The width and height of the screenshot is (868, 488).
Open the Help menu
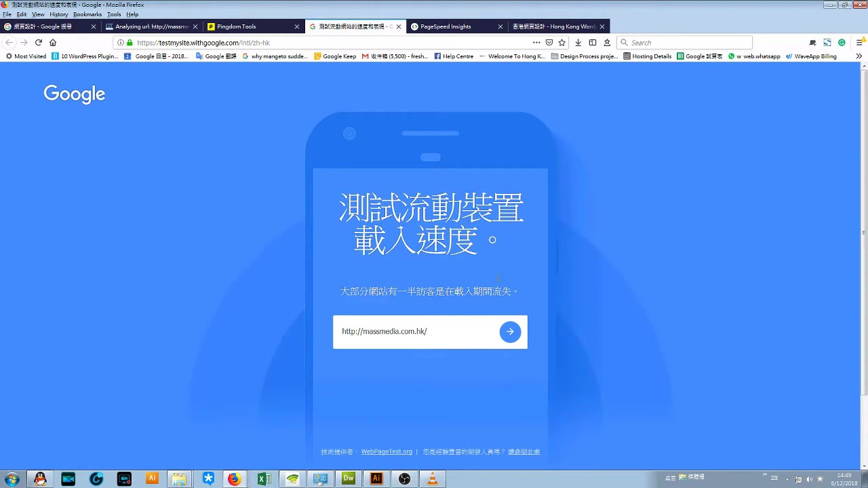[x=132, y=14]
